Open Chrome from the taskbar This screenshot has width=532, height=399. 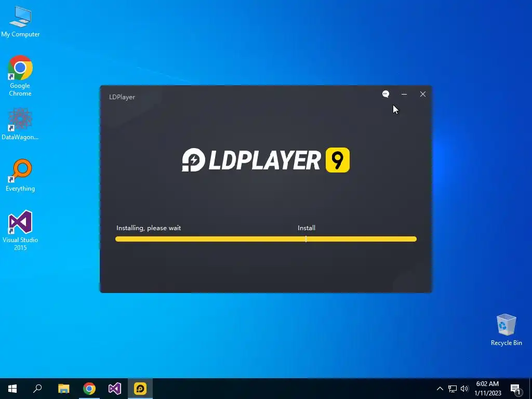click(x=89, y=389)
